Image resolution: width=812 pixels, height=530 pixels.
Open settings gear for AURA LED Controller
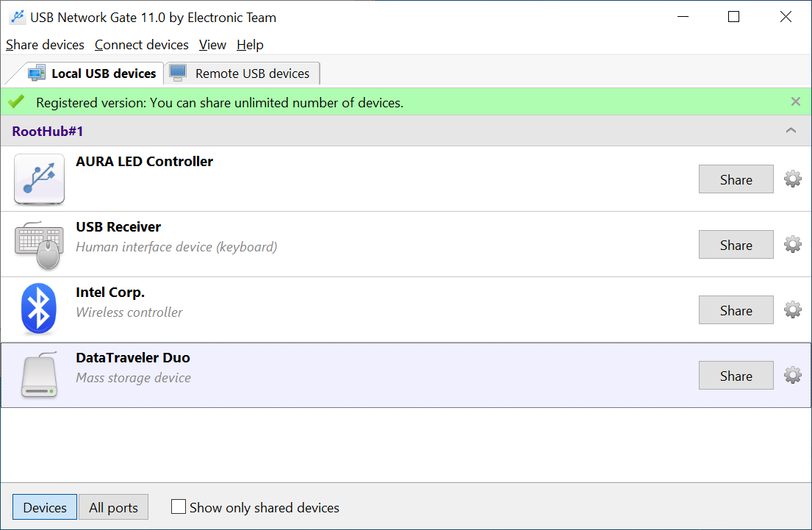[792, 179]
